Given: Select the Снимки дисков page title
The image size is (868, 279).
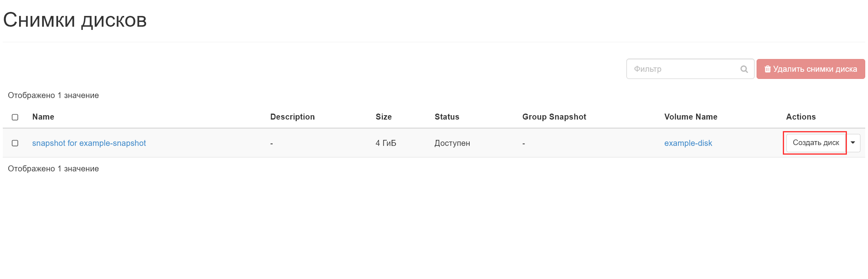Looking at the screenshot, I should click(x=75, y=19).
